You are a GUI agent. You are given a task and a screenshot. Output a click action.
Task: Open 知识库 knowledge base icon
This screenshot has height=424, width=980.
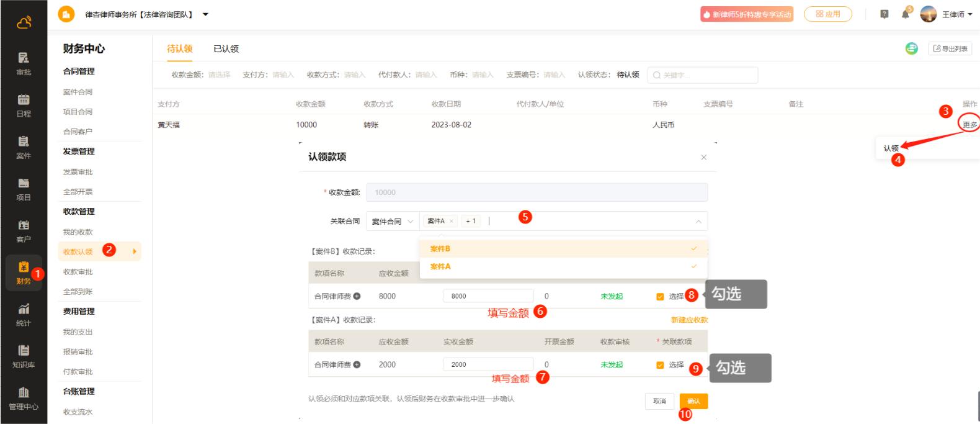[23, 356]
